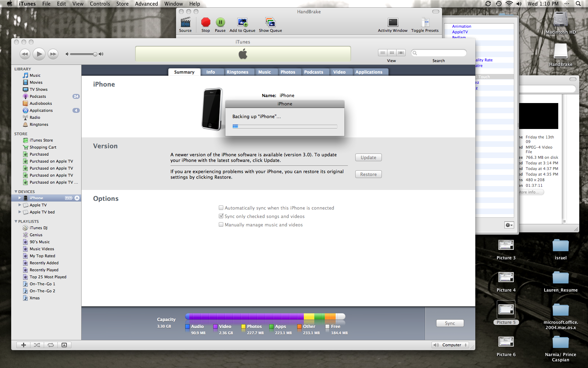The image size is (588, 368).
Task: Create a new playlist with plus button
Action: click(23, 345)
